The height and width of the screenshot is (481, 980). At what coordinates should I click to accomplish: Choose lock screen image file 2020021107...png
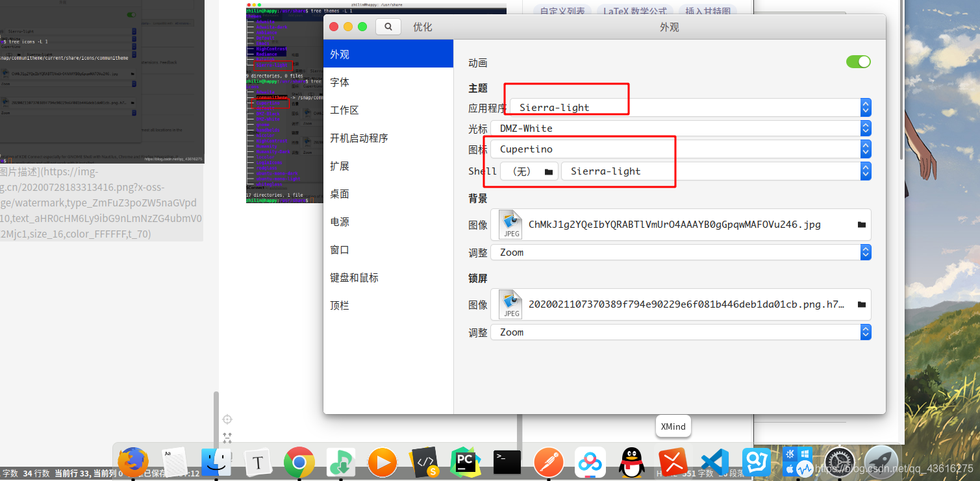tap(681, 304)
